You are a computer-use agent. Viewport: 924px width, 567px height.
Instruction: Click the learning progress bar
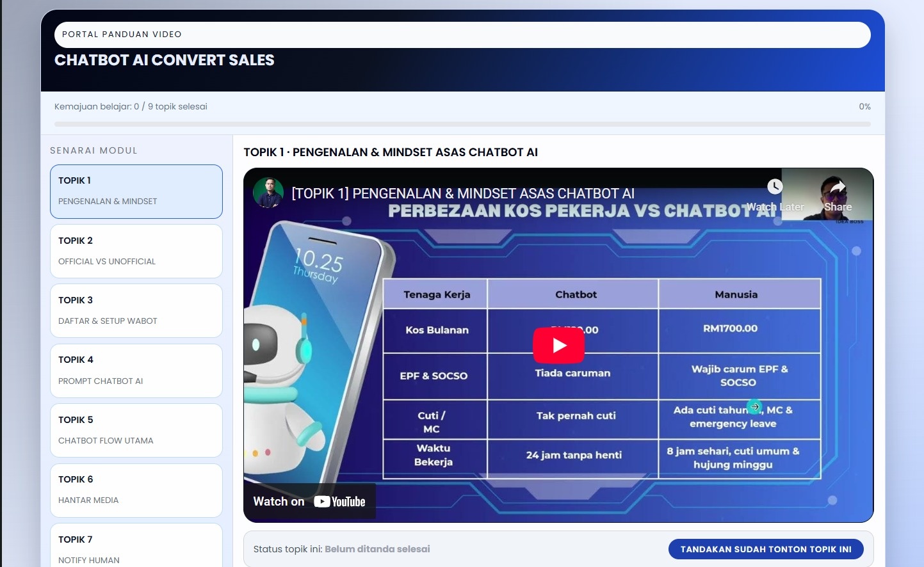coord(462,124)
